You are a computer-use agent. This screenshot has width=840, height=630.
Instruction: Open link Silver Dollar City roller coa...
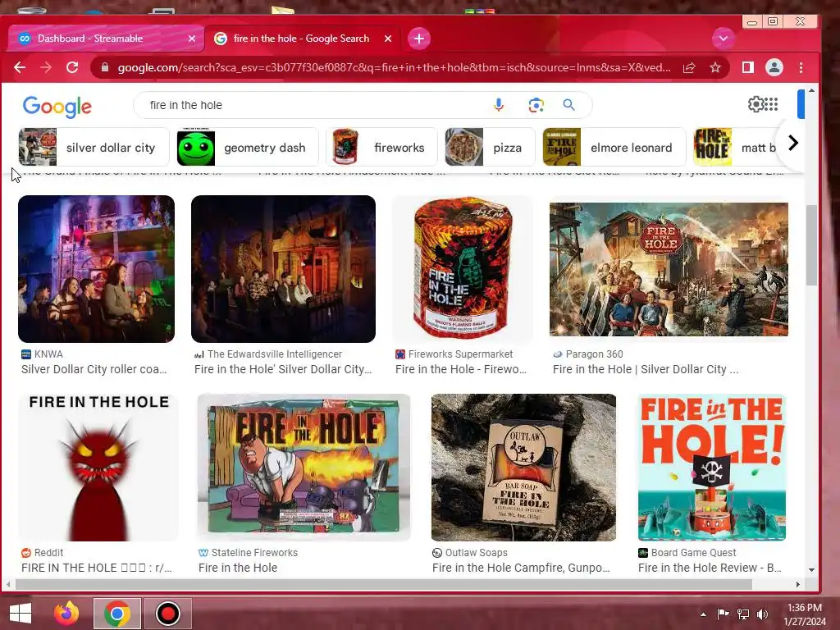click(94, 369)
